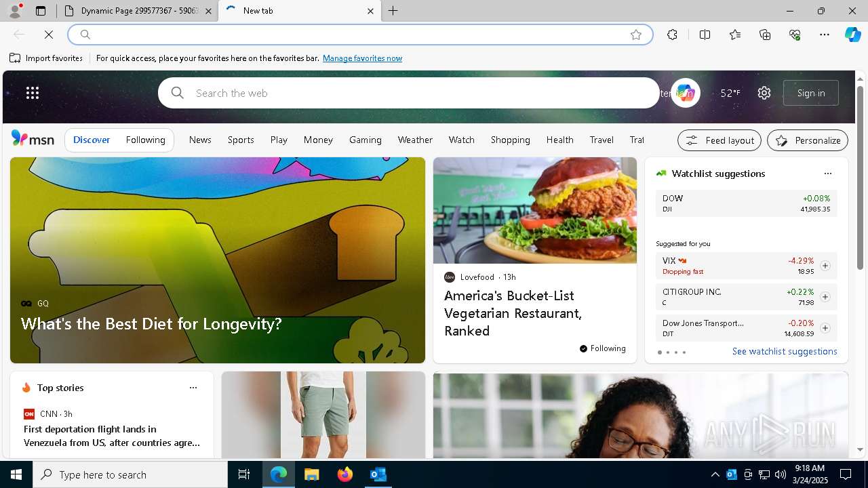868x488 pixels.
Task: Click the Search the web box
Action: (409, 93)
